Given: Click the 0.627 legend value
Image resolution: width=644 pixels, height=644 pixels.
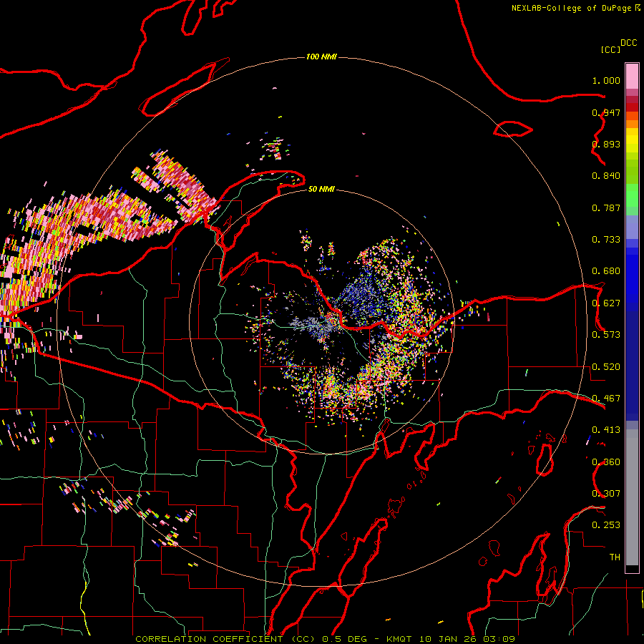Looking at the screenshot, I should coord(606,303).
